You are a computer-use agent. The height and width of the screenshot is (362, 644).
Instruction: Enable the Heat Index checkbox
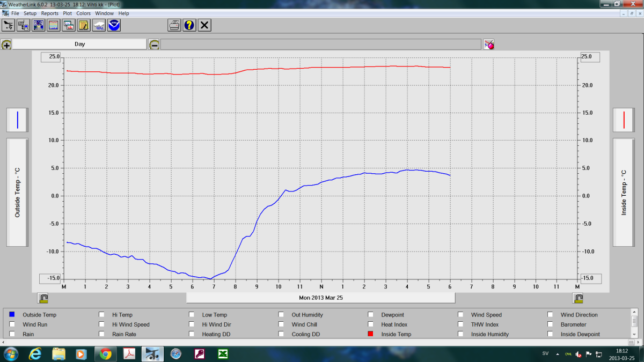[371, 324]
